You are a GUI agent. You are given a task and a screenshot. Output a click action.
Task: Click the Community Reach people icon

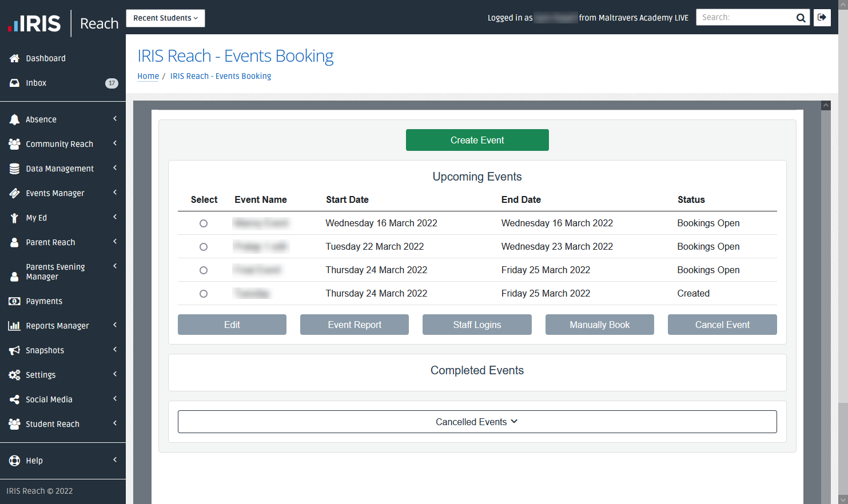(x=14, y=144)
